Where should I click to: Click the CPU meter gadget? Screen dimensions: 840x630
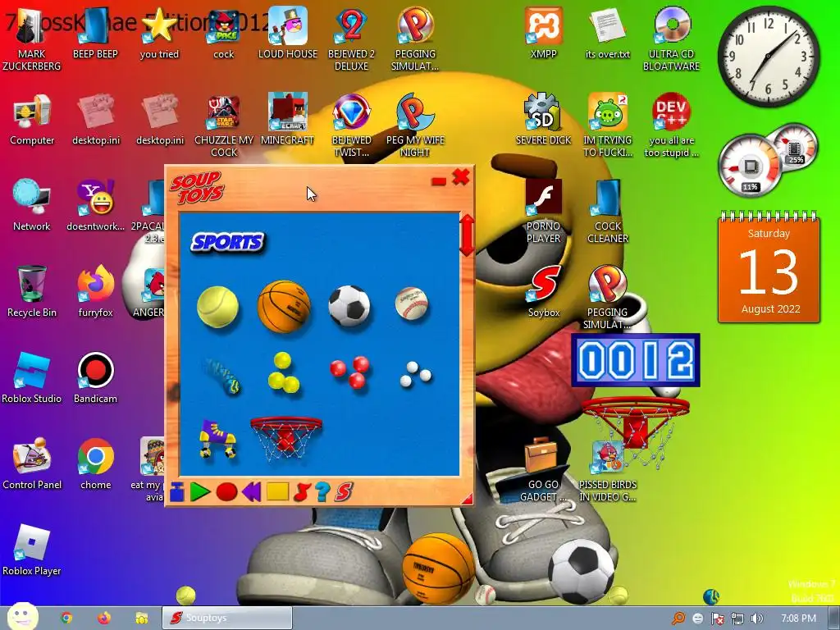[750, 166]
